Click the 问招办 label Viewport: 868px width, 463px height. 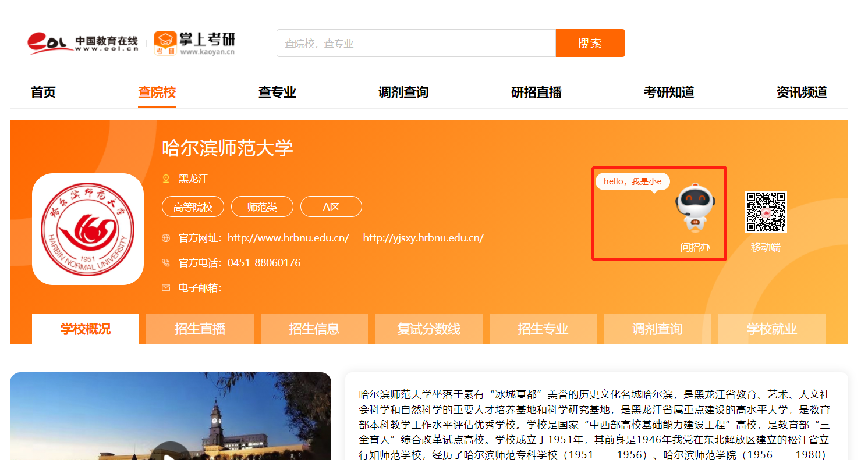click(x=695, y=247)
